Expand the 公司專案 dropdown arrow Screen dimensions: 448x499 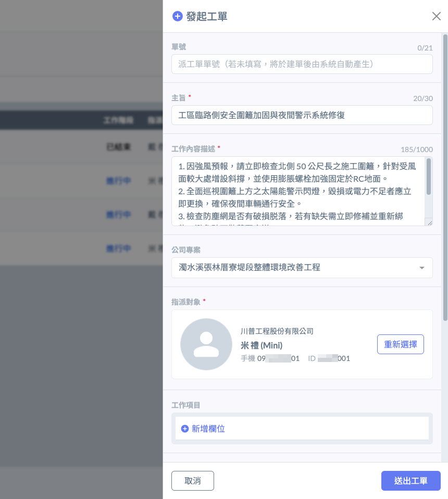tap(421, 268)
